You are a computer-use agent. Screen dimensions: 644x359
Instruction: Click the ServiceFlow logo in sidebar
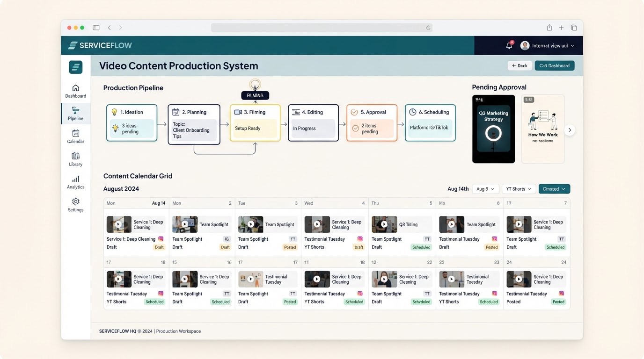point(76,67)
